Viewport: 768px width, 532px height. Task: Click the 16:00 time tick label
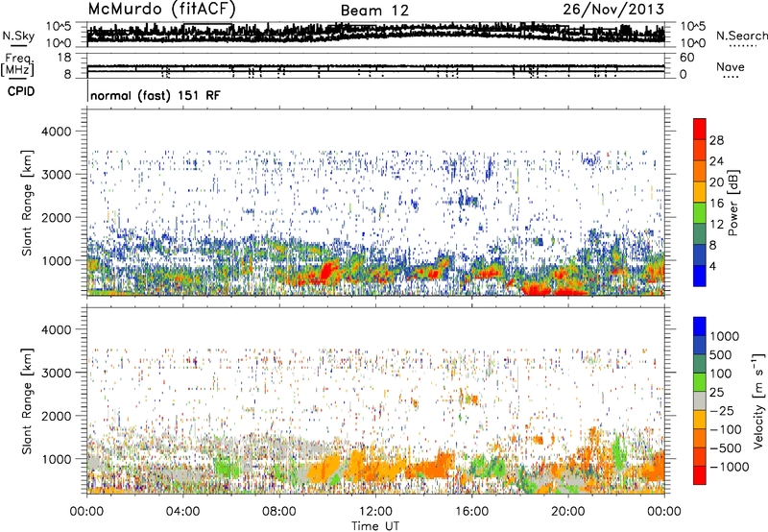click(471, 512)
